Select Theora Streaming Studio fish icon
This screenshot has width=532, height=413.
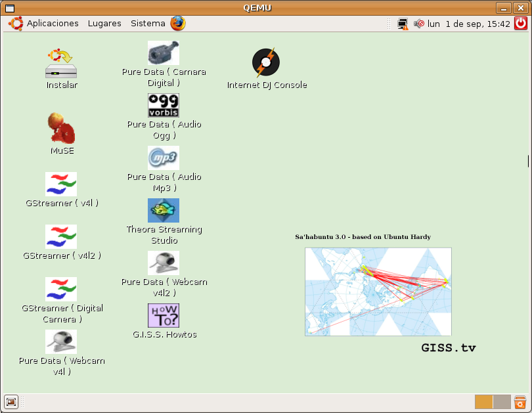[x=164, y=211]
